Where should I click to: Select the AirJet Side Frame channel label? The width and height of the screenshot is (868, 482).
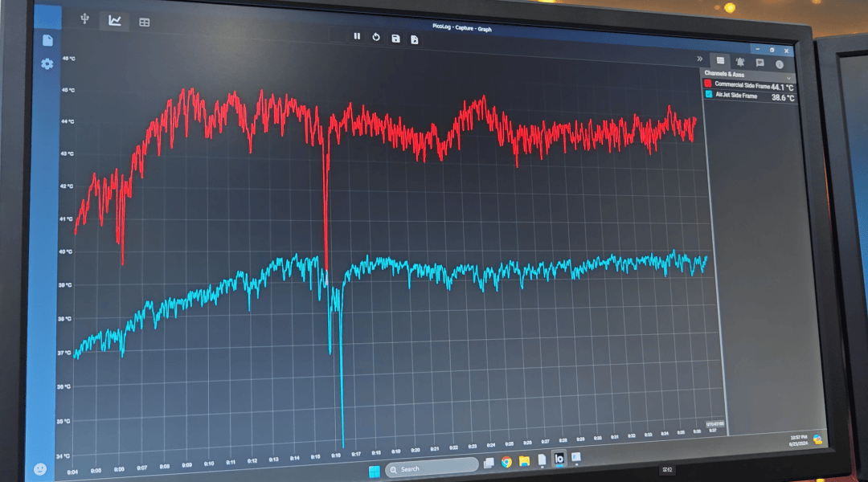click(x=736, y=95)
